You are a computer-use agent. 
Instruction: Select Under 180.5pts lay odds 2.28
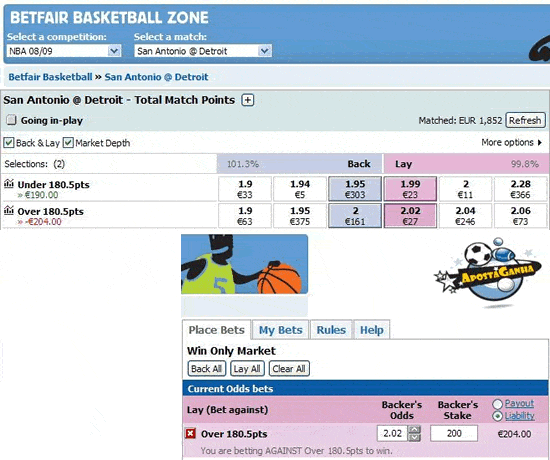click(521, 189)
